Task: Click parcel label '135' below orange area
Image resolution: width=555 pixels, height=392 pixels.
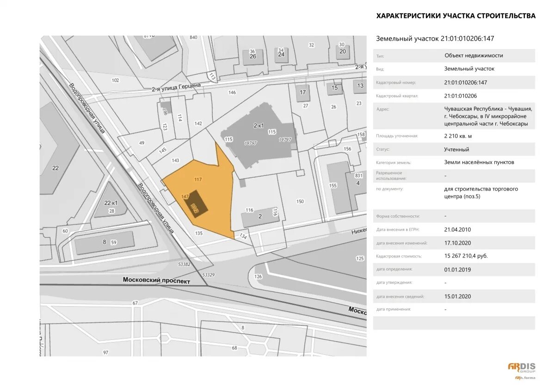Action: coord(199,233)
